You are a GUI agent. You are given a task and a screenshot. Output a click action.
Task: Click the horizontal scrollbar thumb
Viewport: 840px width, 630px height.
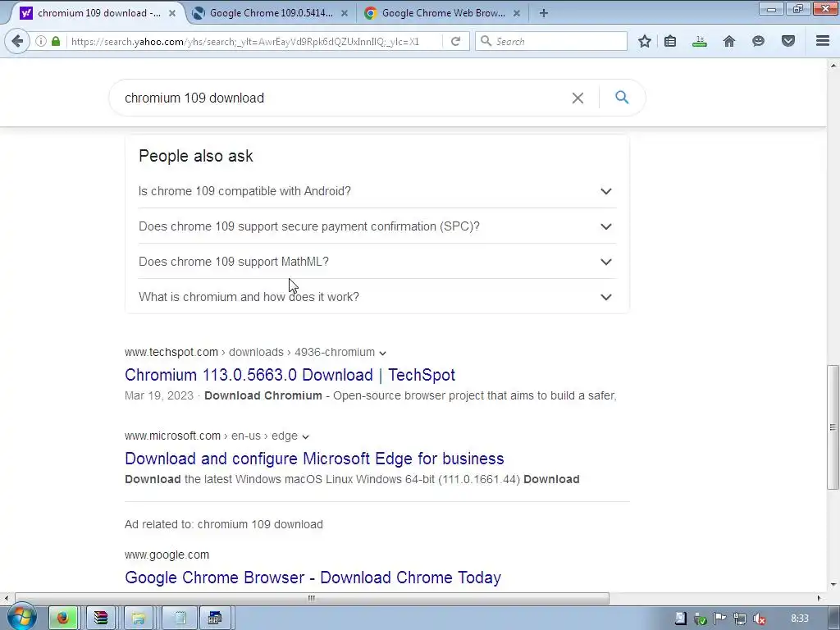(312, 598)
